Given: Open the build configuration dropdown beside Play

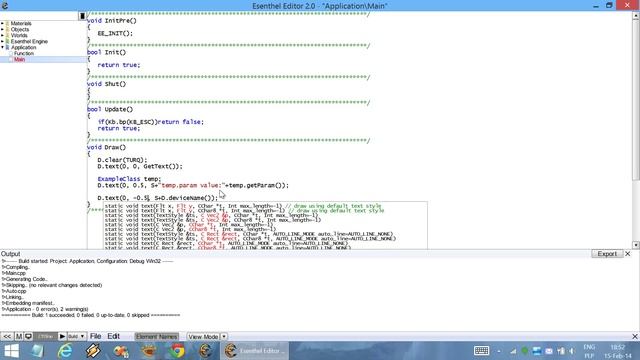Looking at the screenshot, I should [x=76, y=337].
